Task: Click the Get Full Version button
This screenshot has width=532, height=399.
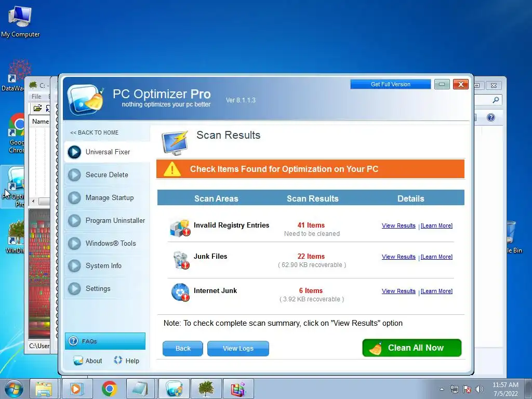Action: pos(391,84)
